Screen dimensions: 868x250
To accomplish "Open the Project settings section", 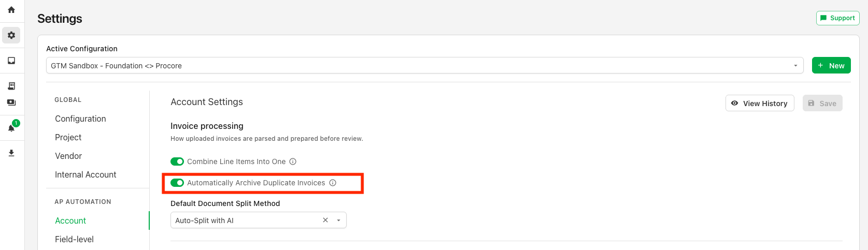I will pyautogui.click(x=68, y=137).
